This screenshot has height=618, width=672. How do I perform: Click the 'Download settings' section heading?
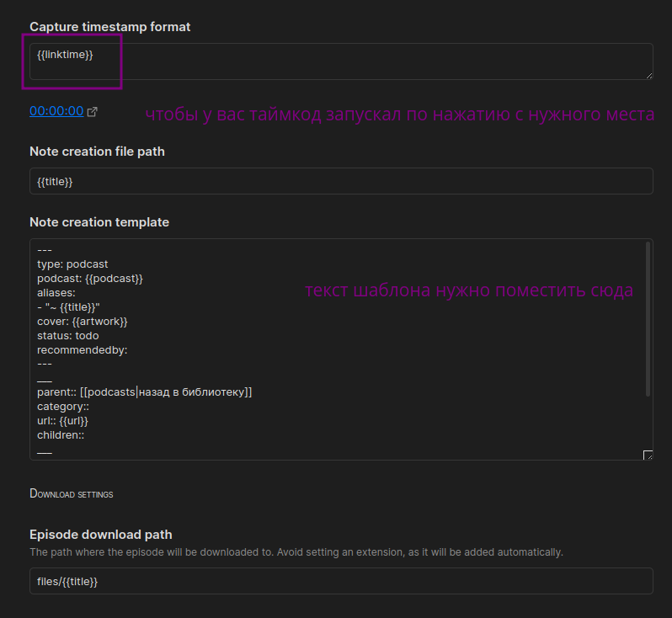[71, 493]
